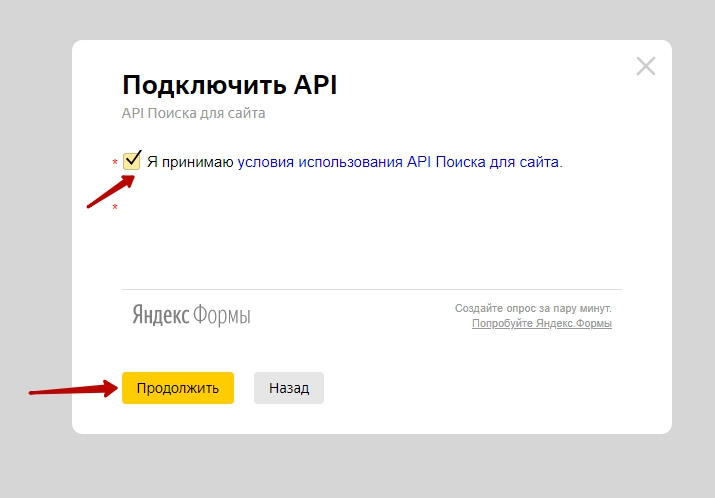Click the word Яндекс in the logo
715x498 pixels.
tap(161, 316)
